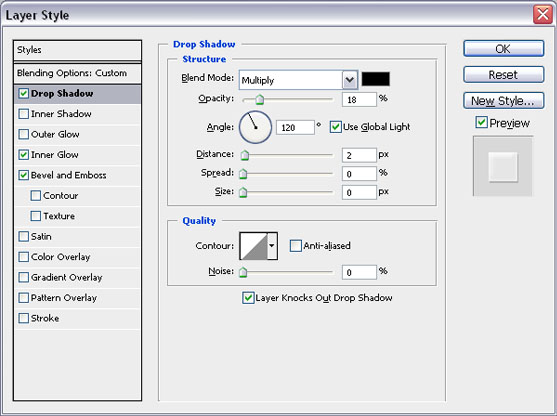Click the Distance value field

click(359, 155)
